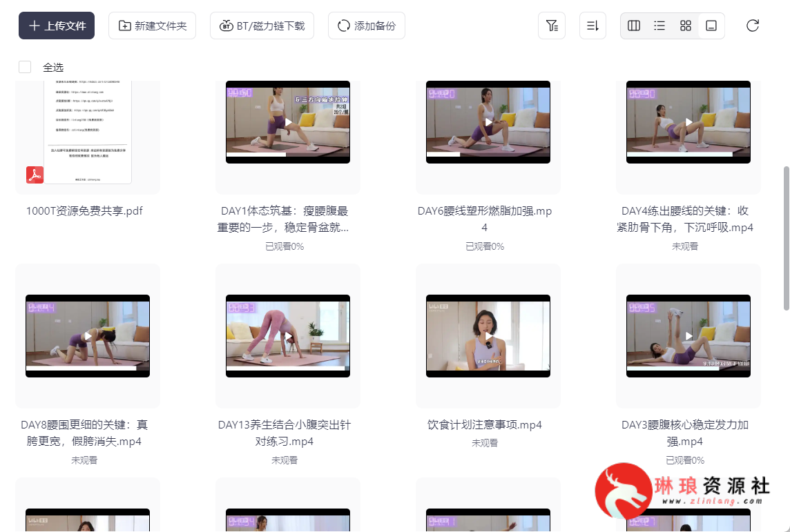Click 未观看 status under DAY8 video
Viewport: 790px width, 532px height.
point(84,460)
